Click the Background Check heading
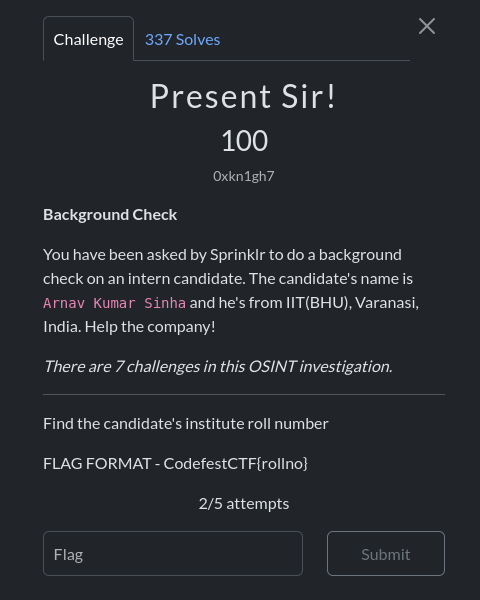 point(110,215)
